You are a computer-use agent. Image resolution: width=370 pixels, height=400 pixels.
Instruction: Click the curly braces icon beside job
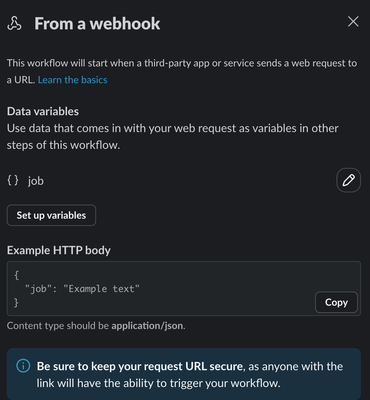pyautogui.click(x=13, y=181)
